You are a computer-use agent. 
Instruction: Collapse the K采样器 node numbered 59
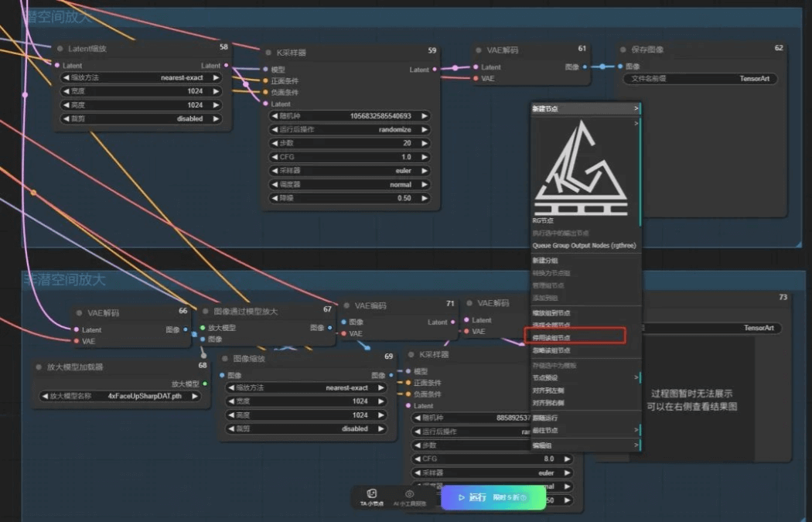tap(268, 53)
